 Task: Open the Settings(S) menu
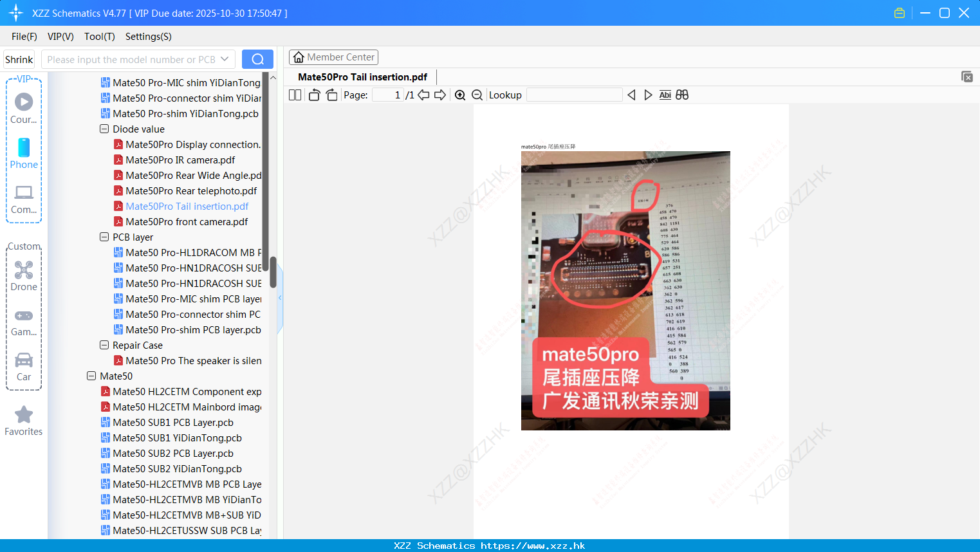click(148, 37)
